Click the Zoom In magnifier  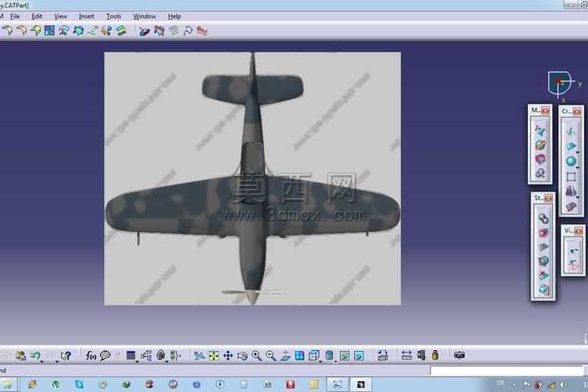(257, 355)
